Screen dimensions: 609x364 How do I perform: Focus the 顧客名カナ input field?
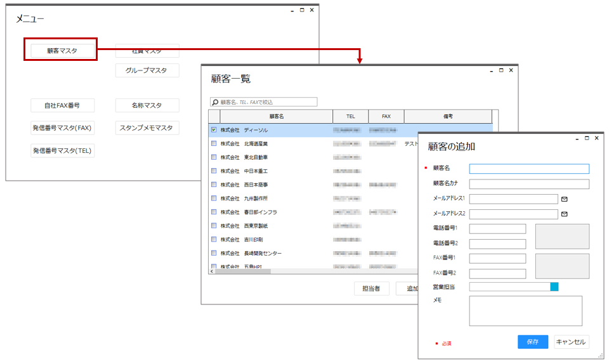point(529,183)
